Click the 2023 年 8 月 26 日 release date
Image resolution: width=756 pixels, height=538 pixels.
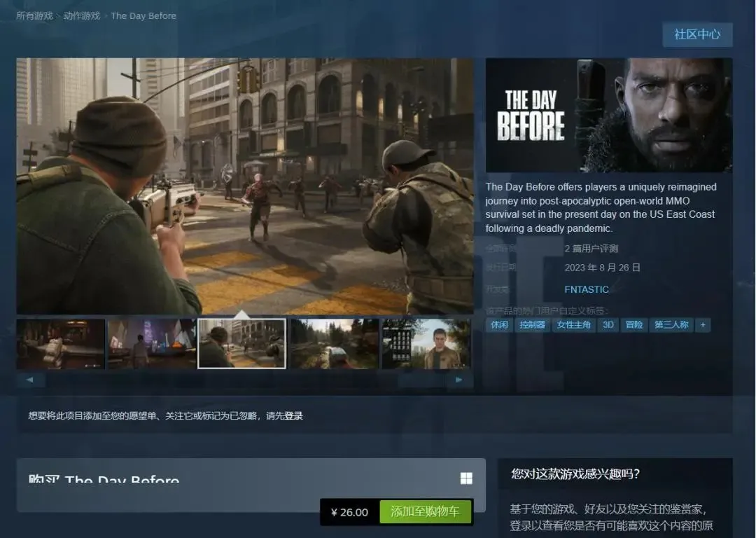602,268
